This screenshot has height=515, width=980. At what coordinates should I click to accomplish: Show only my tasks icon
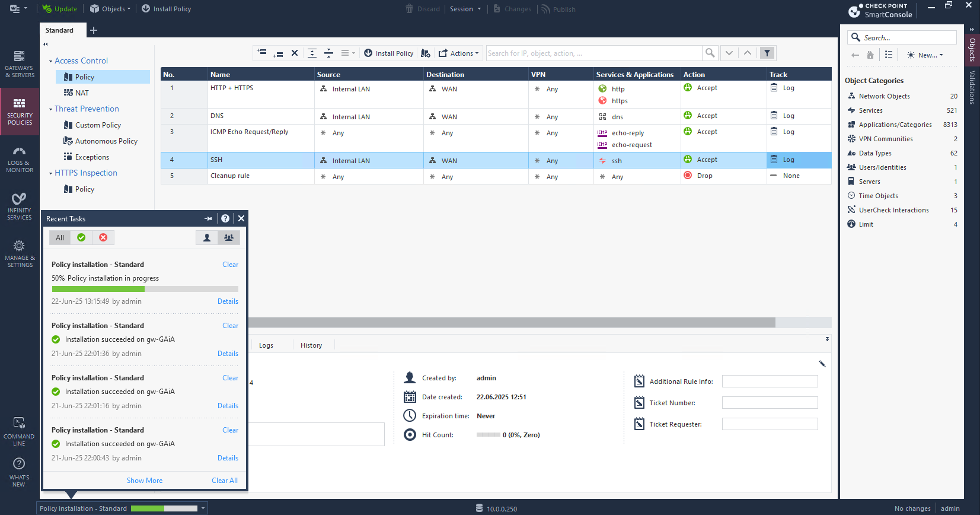tap(207, 237)
